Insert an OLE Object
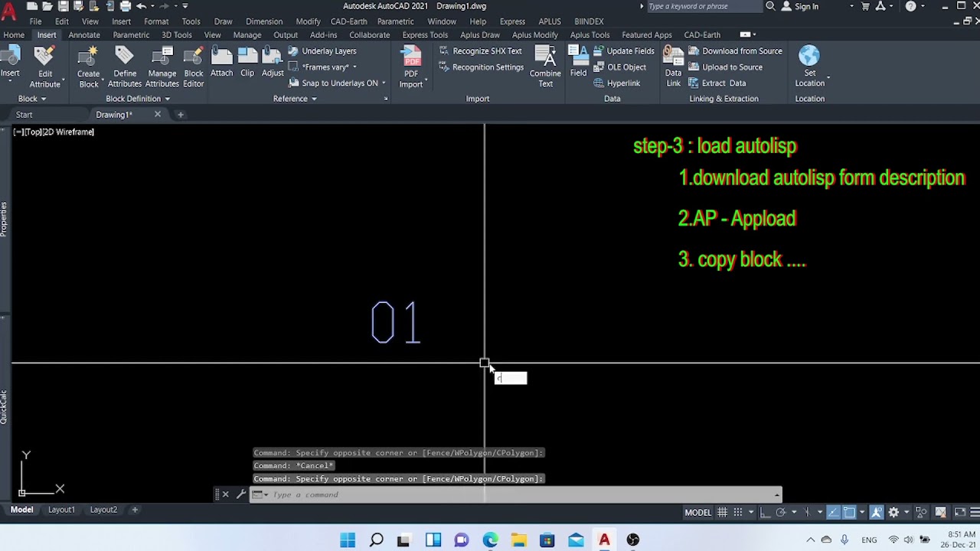This screenshot has height=551, width=980. (x=619, y=67)
